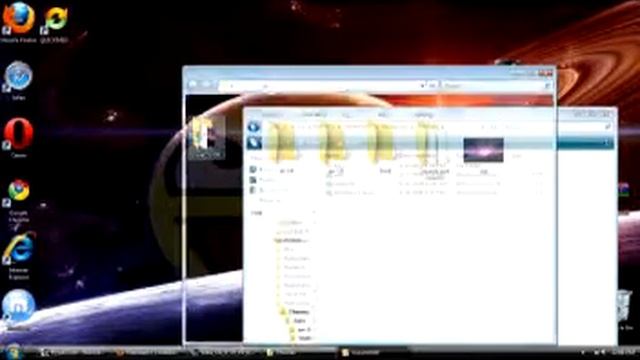
Task: Select the galaxy picture thumbnail
Action: [x=483, y=150]
